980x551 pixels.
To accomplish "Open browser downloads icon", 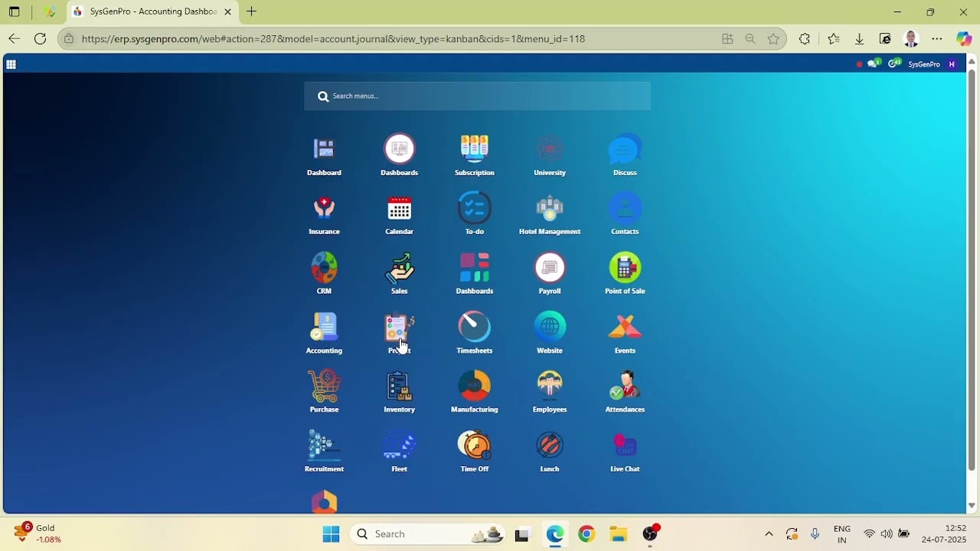I will [x=859, y=38].
